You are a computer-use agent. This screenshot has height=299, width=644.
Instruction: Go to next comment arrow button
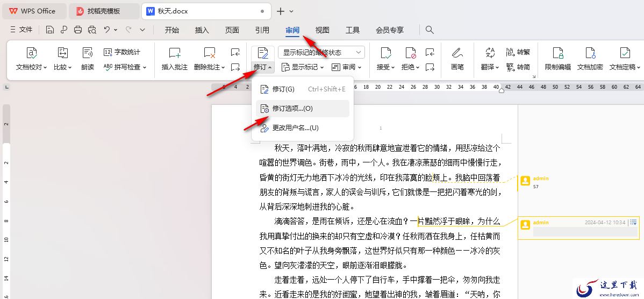click(x=235, y=67)
